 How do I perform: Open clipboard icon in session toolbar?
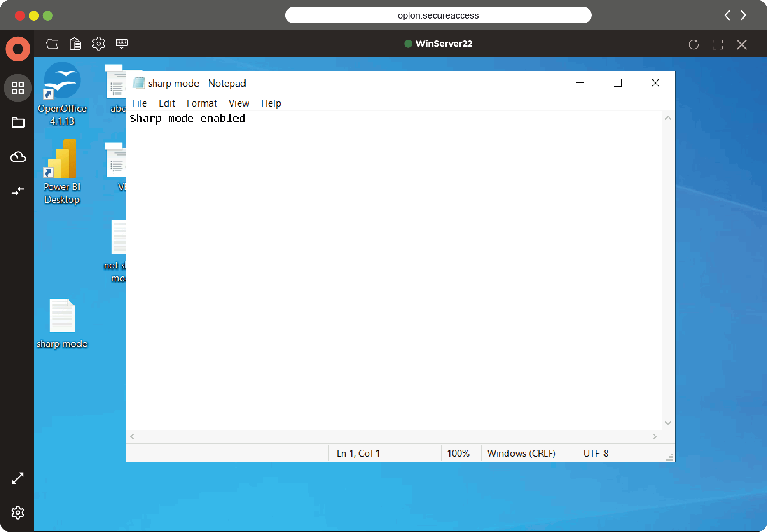pyautogui.click(x=75, y=44)
